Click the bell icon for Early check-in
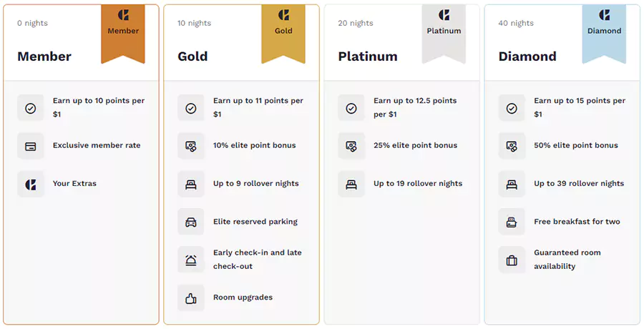Screen dimensions: 644x329 [x=191, y=260]
